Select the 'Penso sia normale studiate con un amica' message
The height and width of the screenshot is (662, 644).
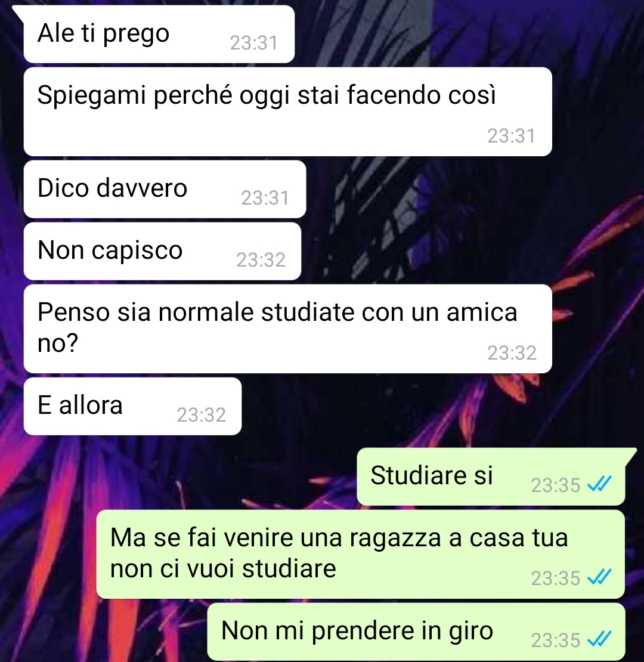pyautogui.click(x=288, y=329)
